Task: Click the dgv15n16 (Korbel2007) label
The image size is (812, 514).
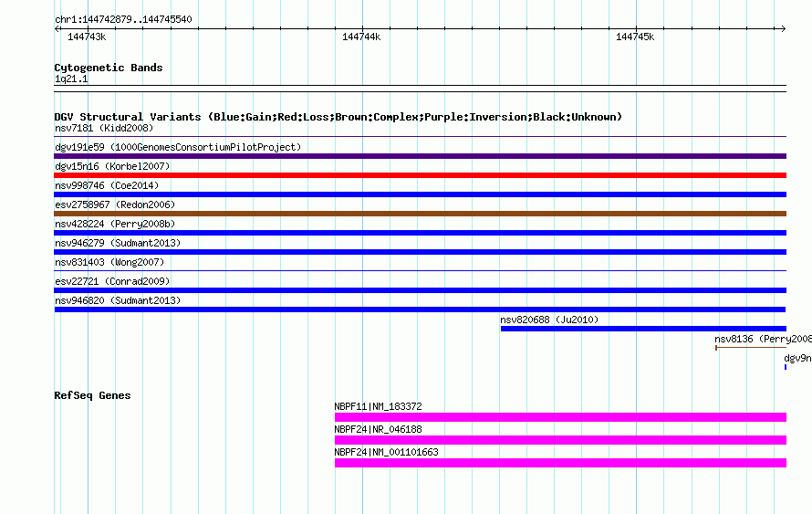Action: click(x=112, y=166)
